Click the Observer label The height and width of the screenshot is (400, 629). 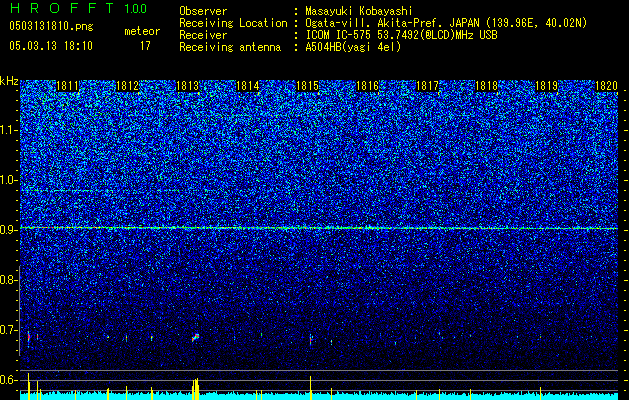coord(203,11)
